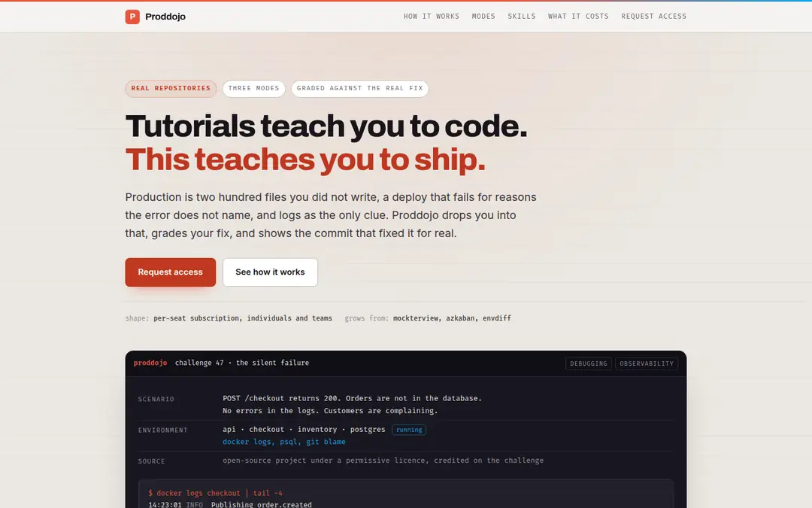Click the running status badge
The width and height of the screenshot is (812, 508).
coord(409,430)
